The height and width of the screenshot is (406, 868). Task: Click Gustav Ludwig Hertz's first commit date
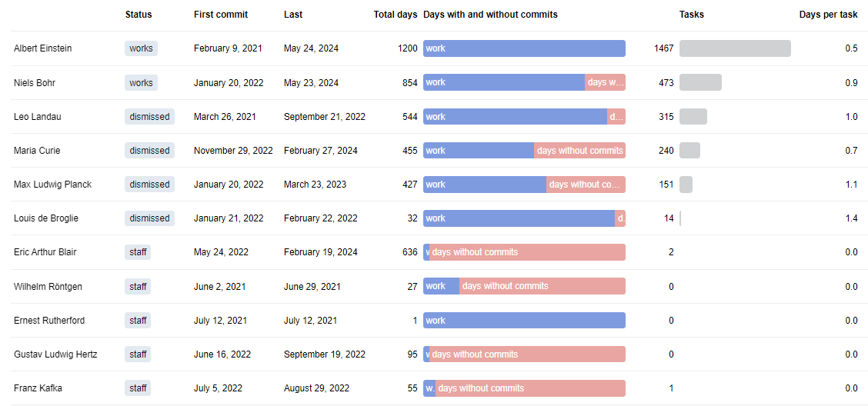[222, 354]
